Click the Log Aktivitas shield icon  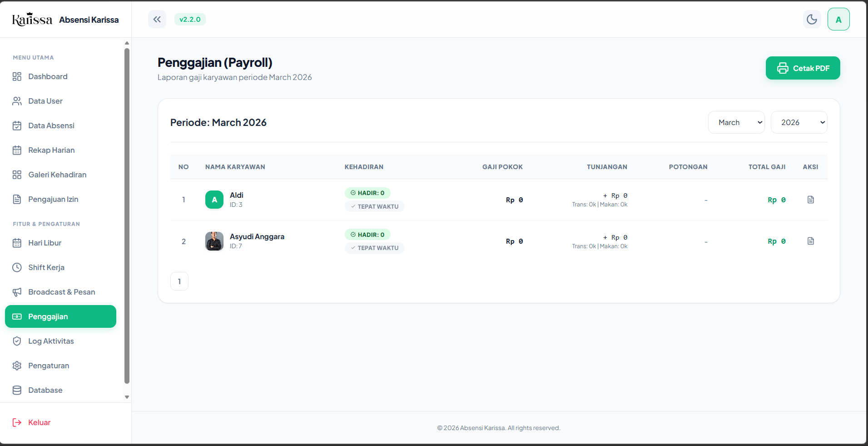point(17,341)
